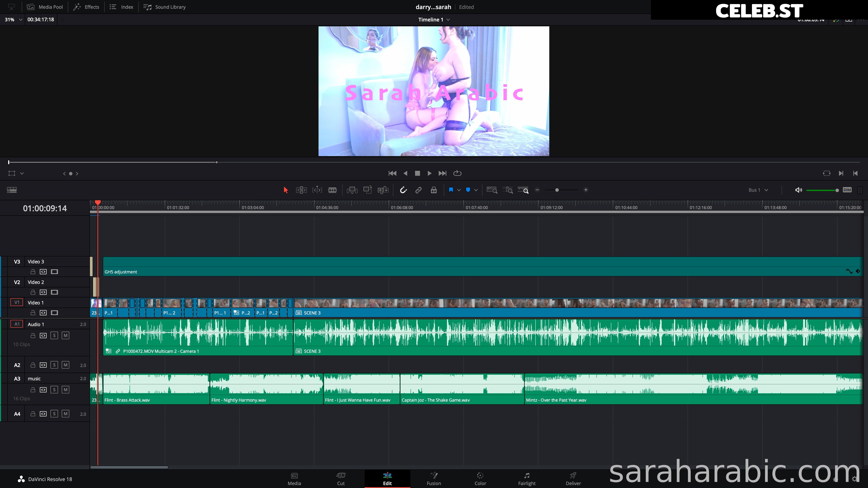Activate Dynamic Trim Mode tool

pyautogui.click(x=317, y=190)
